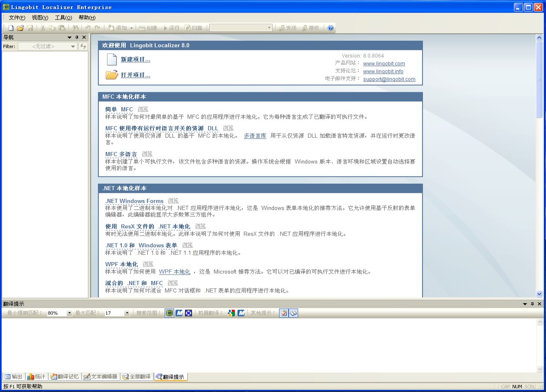Click the Open folder toolbar icon
546x392 pixels.
pyautogui.click(x=20, y=28)
